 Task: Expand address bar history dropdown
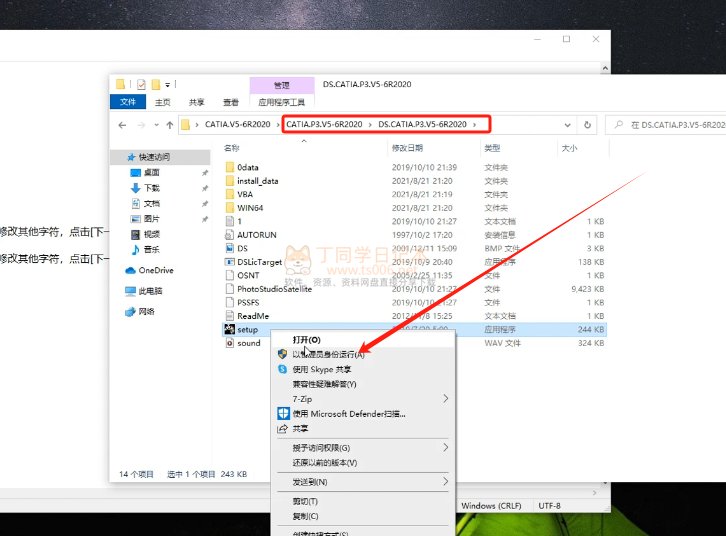[568, 125]
